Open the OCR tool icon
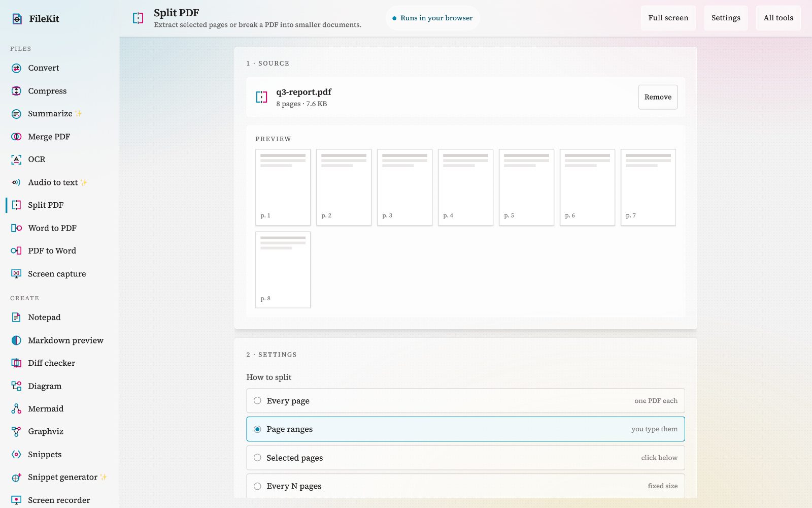Viewport: 812px width, 508px height. click(x=16, y=160)
